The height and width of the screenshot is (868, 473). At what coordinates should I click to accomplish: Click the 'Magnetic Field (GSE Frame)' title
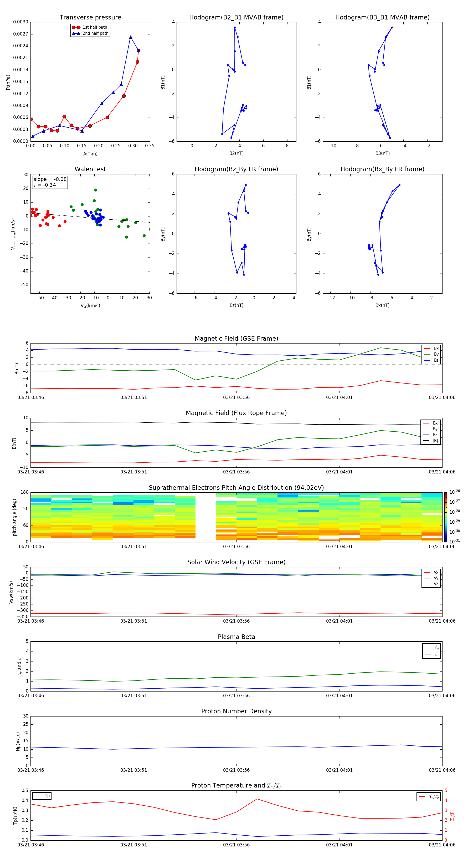(236, 339)
